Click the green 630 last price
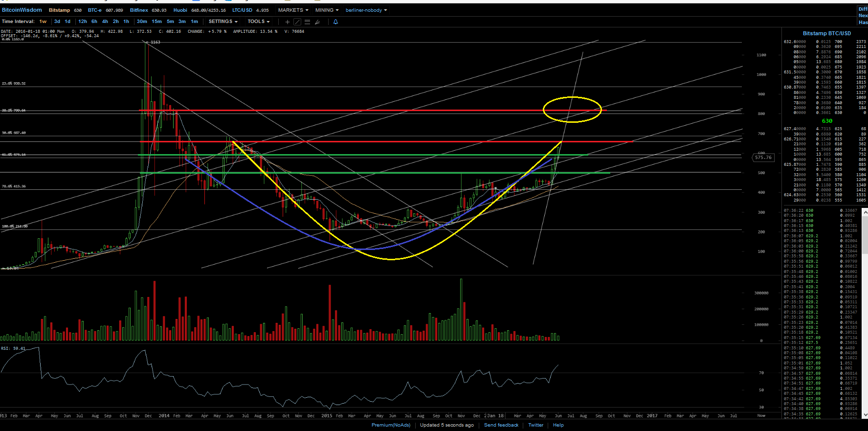Viewport: 868px width, 431px height. (827, 121)
